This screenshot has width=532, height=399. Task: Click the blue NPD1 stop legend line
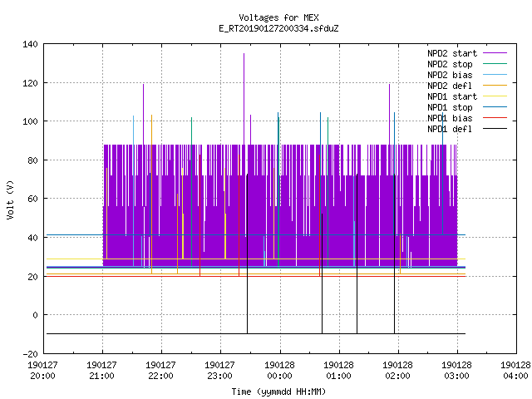pos(495,107)
